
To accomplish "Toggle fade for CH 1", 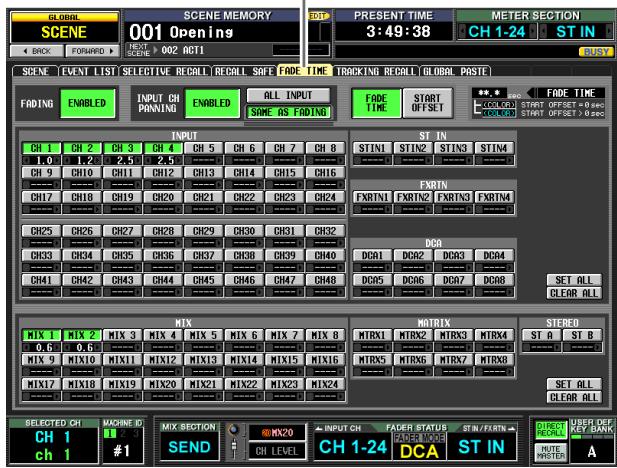I will click(x=41, y=148).
